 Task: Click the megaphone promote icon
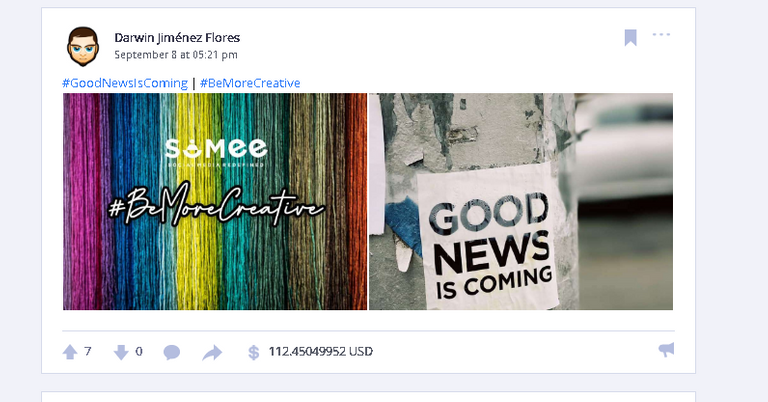pyautogui.click(x=666, y=350)
